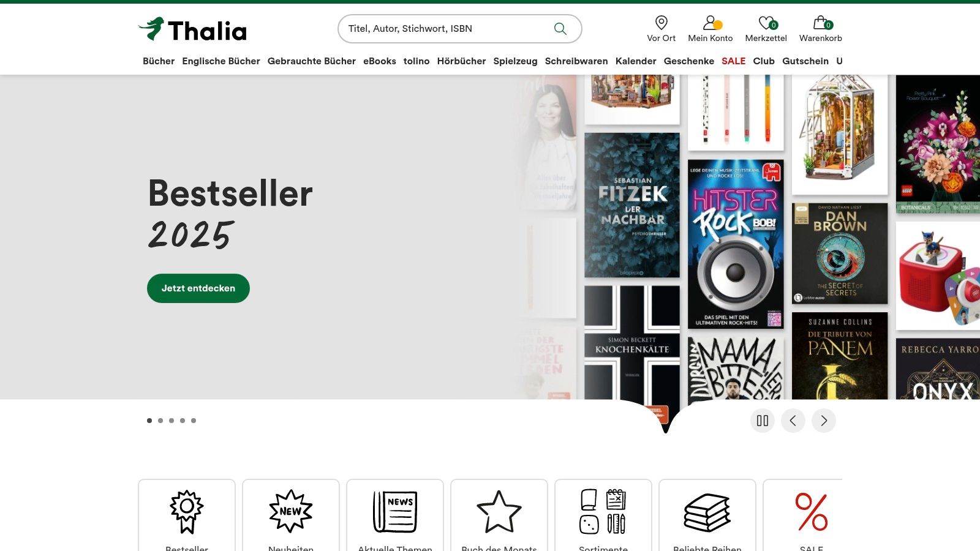Open the Hörbücher menu

tap(461, 61)
